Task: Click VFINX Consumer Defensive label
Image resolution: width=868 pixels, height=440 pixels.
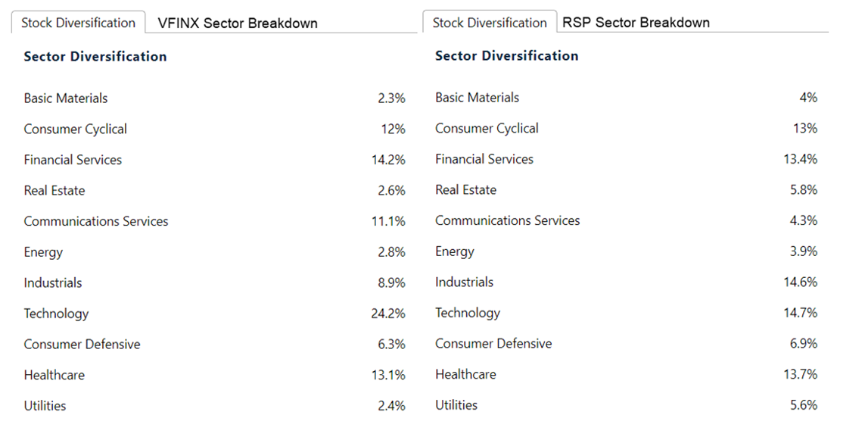Action: pyautogui.click(x=82, y=344)
